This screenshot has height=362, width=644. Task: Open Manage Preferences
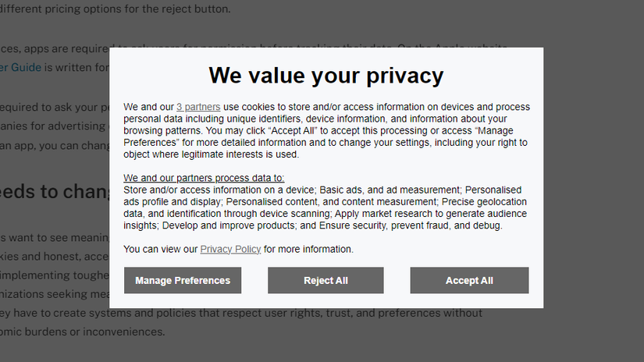point(183,281)
